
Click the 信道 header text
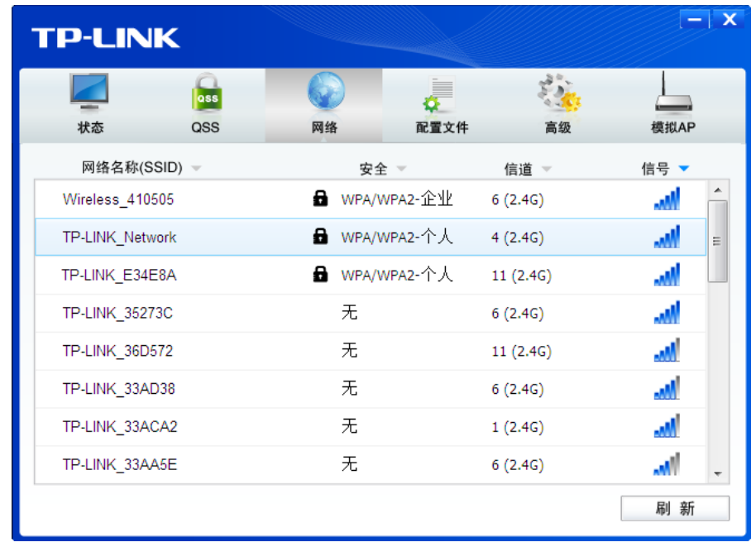(x=519, y=169)
